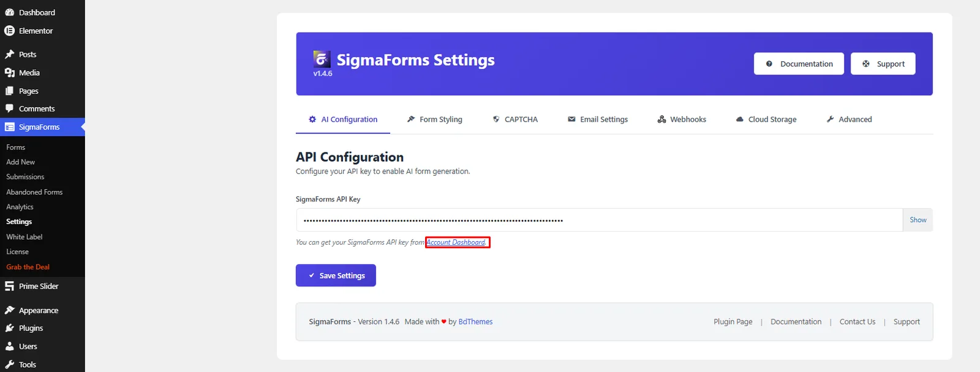Click the Webhooks icon
The width and height of the screenshot is (980, 372).
tap(661, 119)
